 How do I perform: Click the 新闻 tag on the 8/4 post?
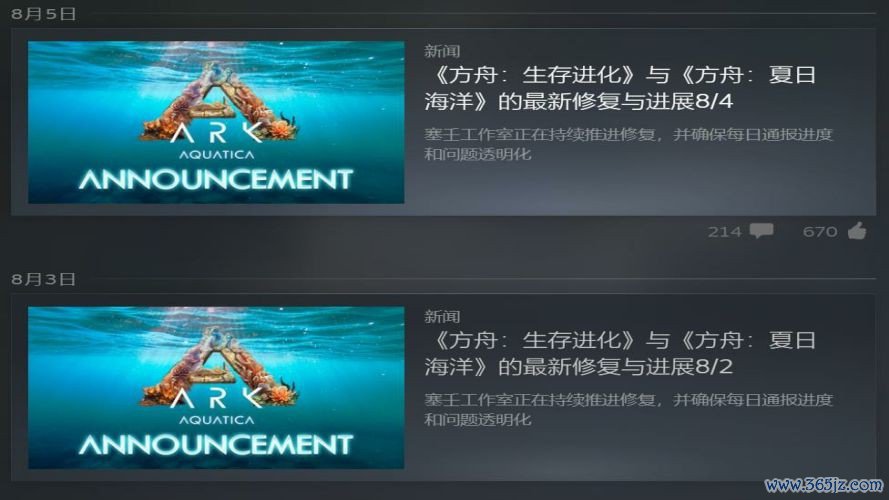(442, 51)
